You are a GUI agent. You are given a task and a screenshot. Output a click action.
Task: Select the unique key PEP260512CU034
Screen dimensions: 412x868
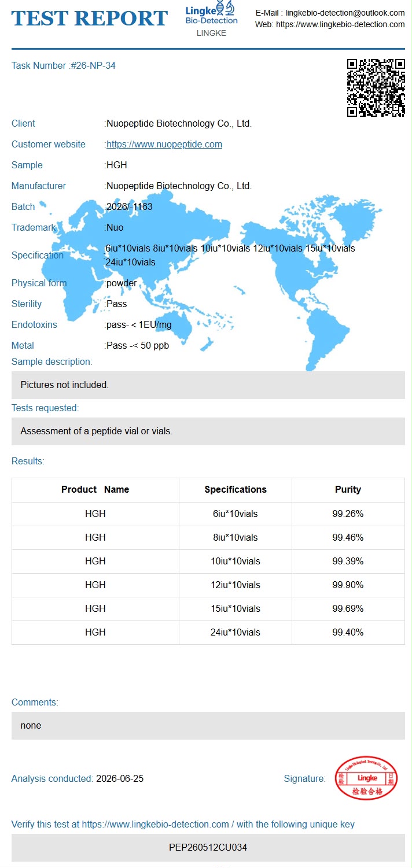tap(208, 848)
